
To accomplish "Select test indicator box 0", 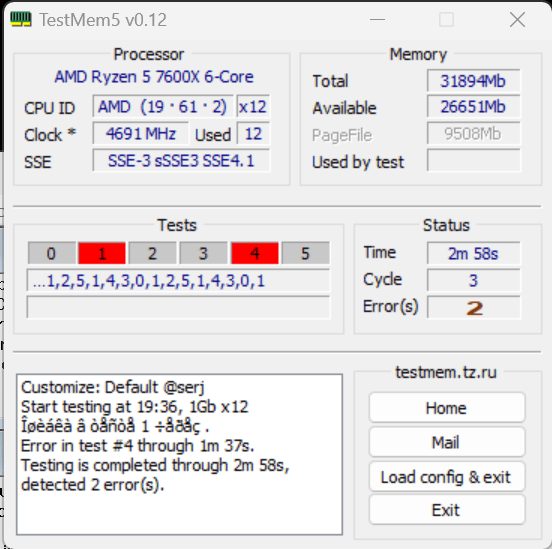I will 51,253.
